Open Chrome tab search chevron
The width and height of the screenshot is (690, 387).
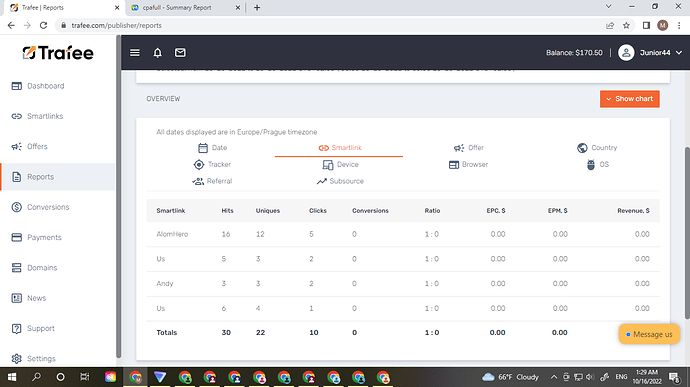click(x=609, y=7)
